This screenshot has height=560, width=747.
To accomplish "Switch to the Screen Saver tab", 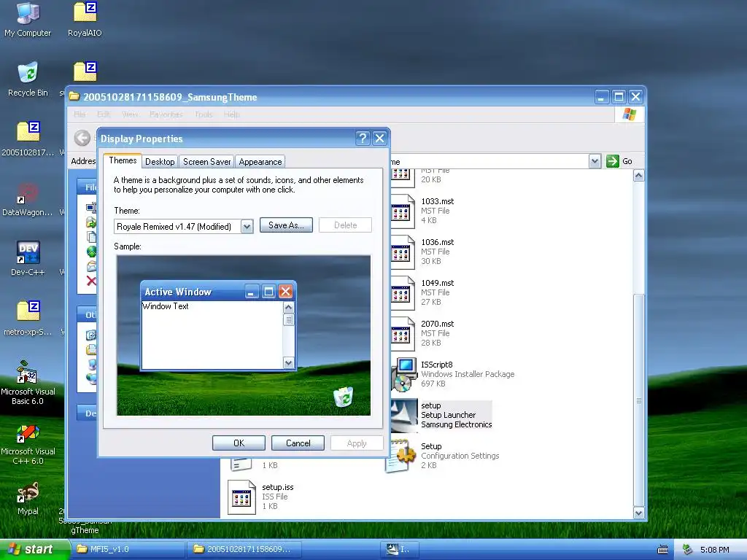I will [206, 161].
